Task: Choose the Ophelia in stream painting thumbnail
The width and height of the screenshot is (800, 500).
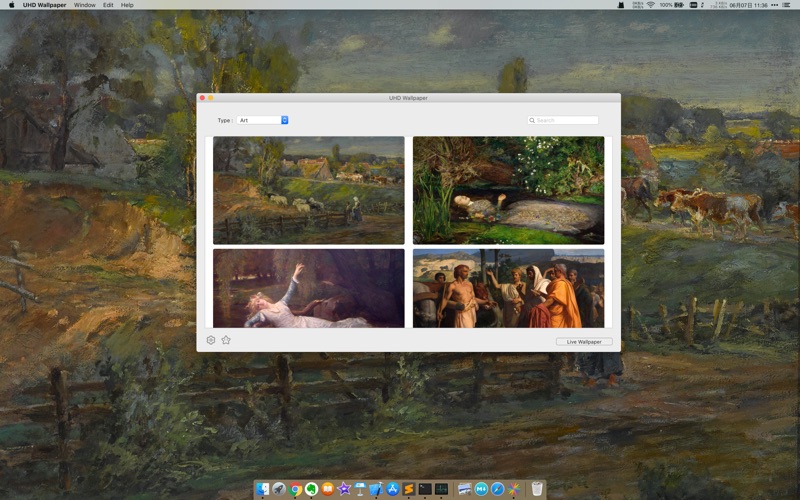Action: [508, 190]
